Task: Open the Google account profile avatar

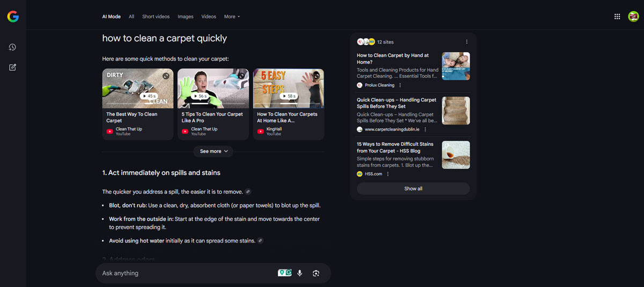Action: coord(633,17)
